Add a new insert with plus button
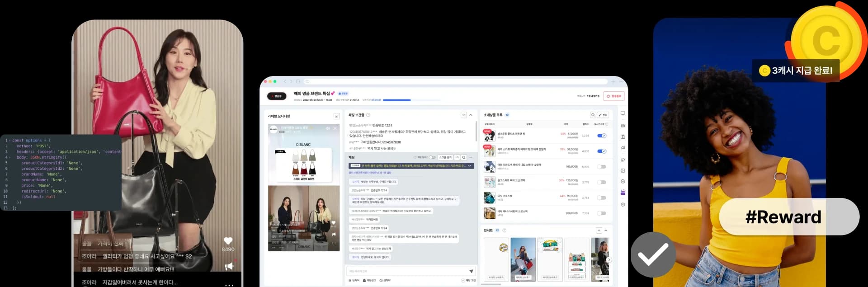Viewport: 868px width, 287px height. 599,231
